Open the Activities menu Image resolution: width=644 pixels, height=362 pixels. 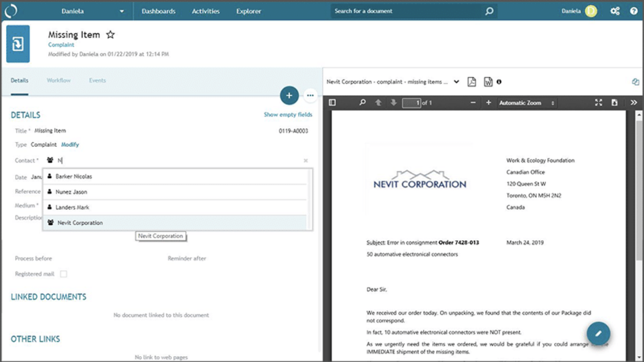[x=206, y=11]
